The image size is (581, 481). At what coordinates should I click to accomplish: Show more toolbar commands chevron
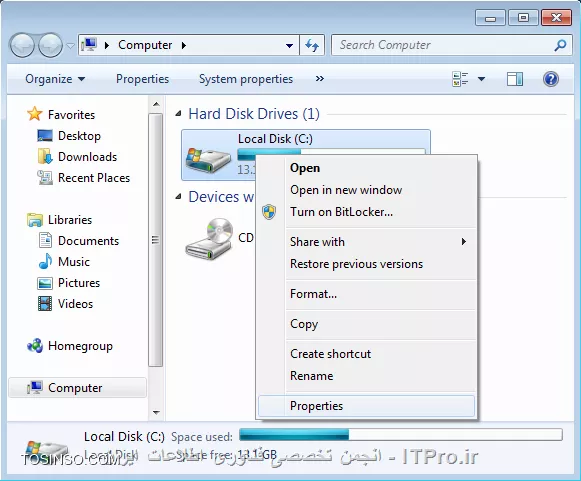[320, 79]
